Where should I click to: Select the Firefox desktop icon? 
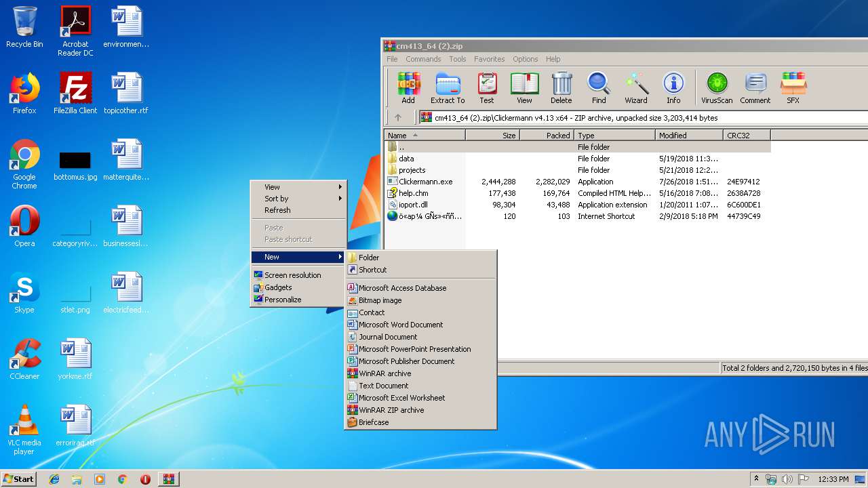(24, 94)
